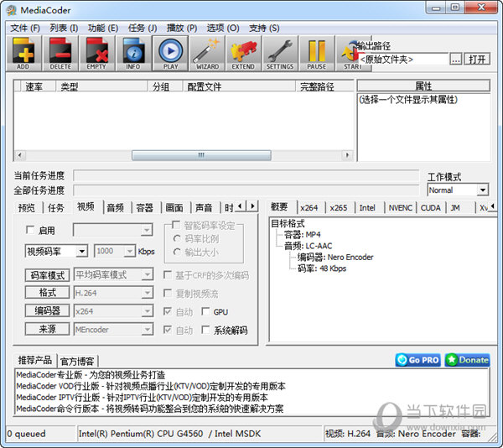Open the 播放 (P) menu

pos(182,29)
